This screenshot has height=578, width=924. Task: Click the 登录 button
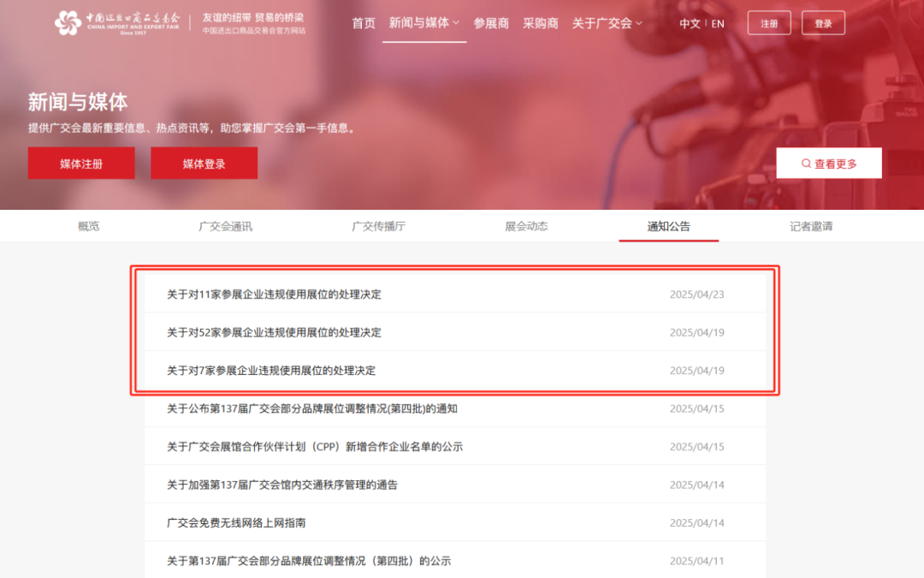(x=823, y=22)
